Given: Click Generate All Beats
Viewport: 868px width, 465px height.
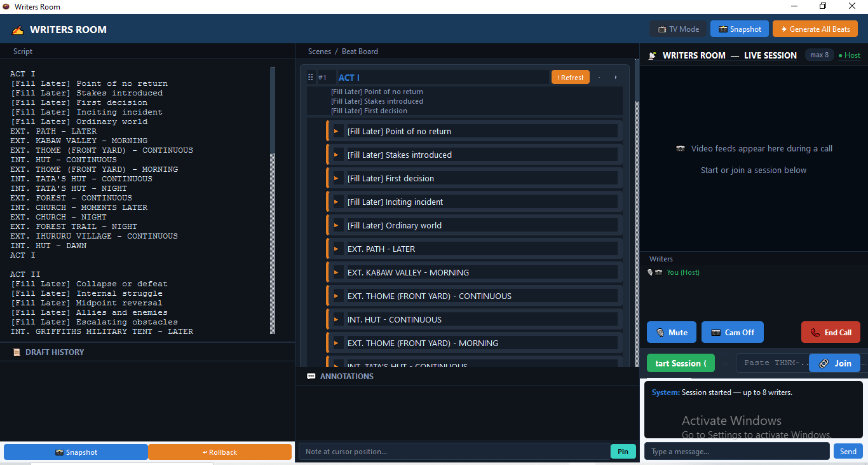Looking at the screenshot, I should click(x=815, y=29).
